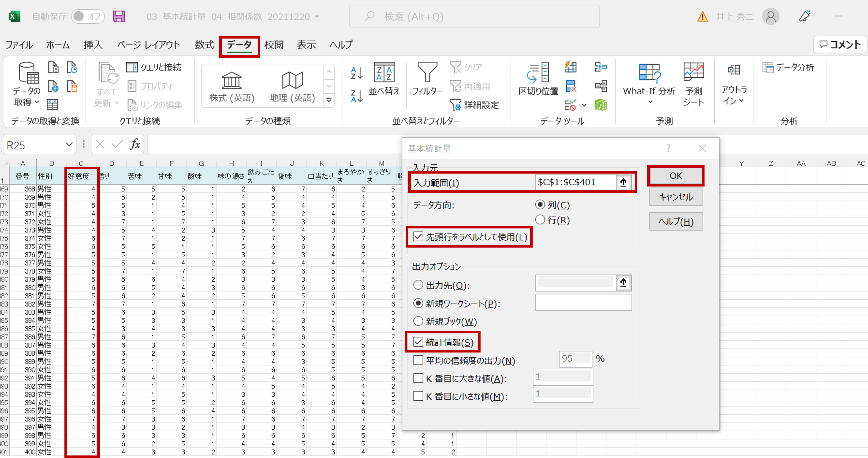
Task: Sort ascending with the A-Z icon
Action: tap(356, 73)
